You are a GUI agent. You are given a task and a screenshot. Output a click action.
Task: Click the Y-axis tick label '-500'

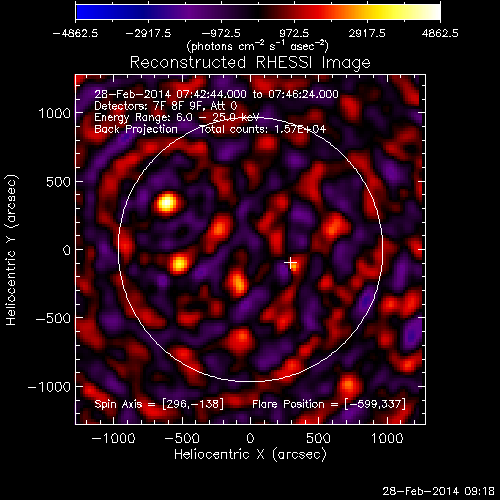pos(53,318)
